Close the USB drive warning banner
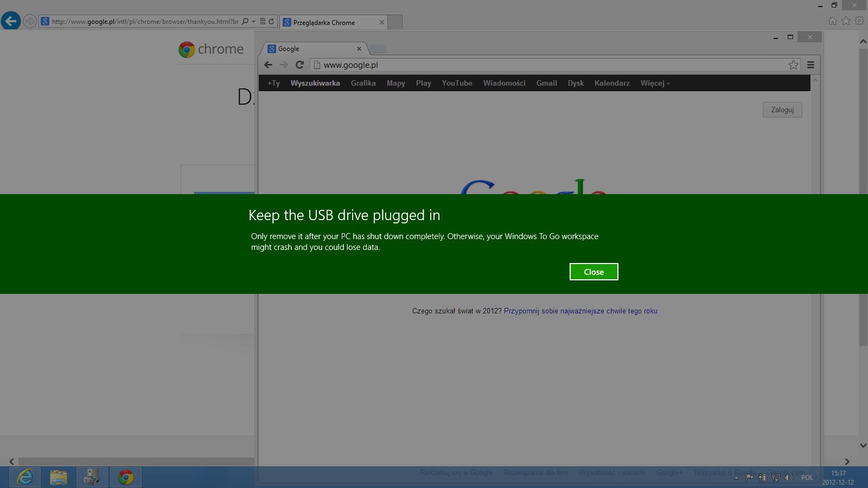This screenshot has width=868, height=488. tap(593, 272)
